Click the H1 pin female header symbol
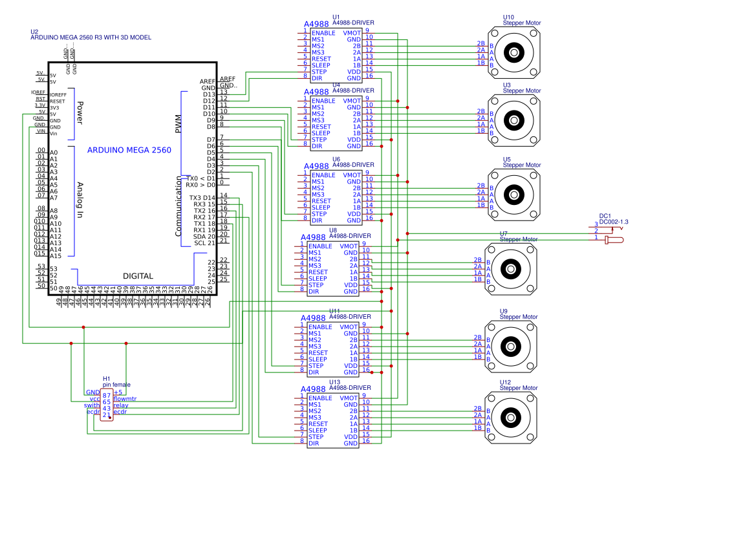The image size is (756, 534). (107, 405)
